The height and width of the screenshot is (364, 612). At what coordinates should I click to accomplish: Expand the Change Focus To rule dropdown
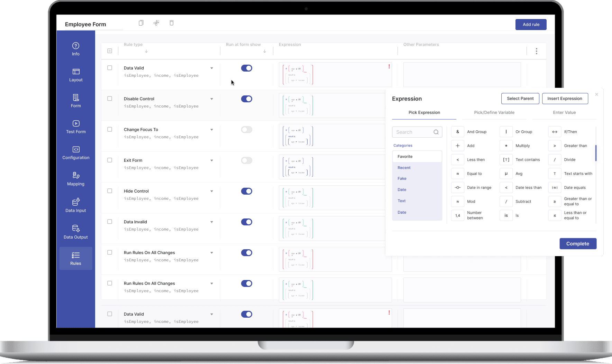tap(212, 130)
